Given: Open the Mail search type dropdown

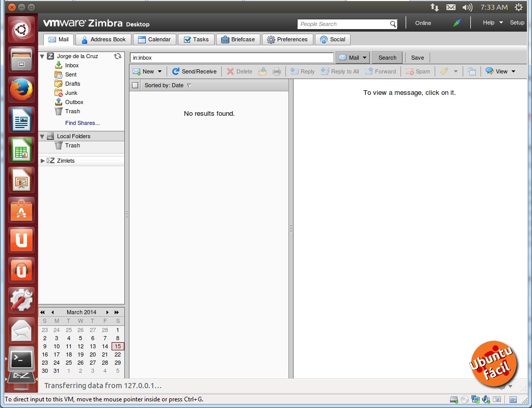Looking at the screenshot, I should 353,58.
